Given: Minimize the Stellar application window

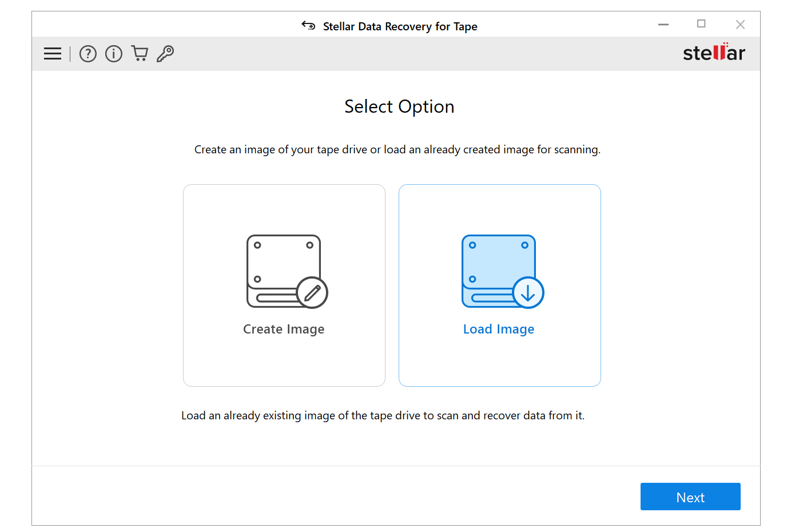Looking at the screenshot, I should (663, 25).
